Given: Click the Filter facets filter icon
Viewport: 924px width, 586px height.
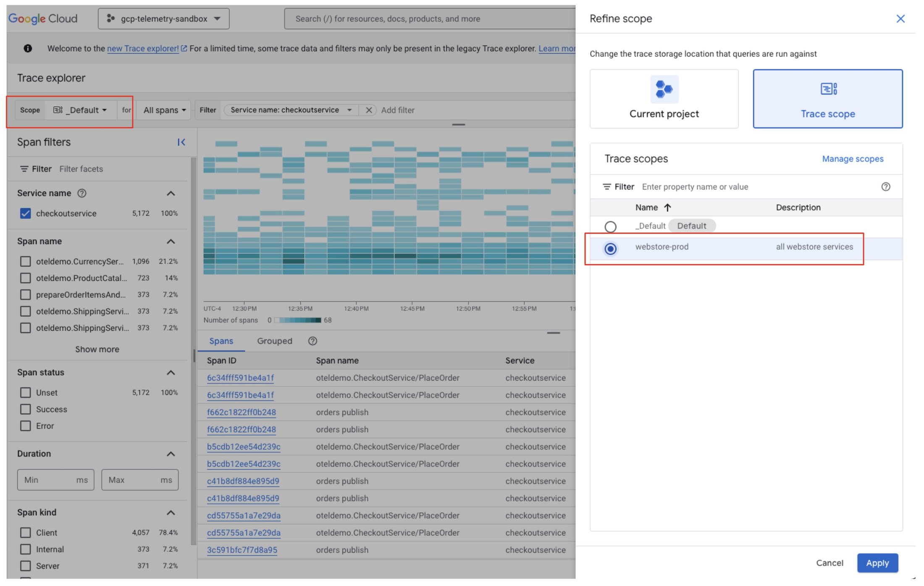Looking at the screenshot, I should (x=24, y=169).
